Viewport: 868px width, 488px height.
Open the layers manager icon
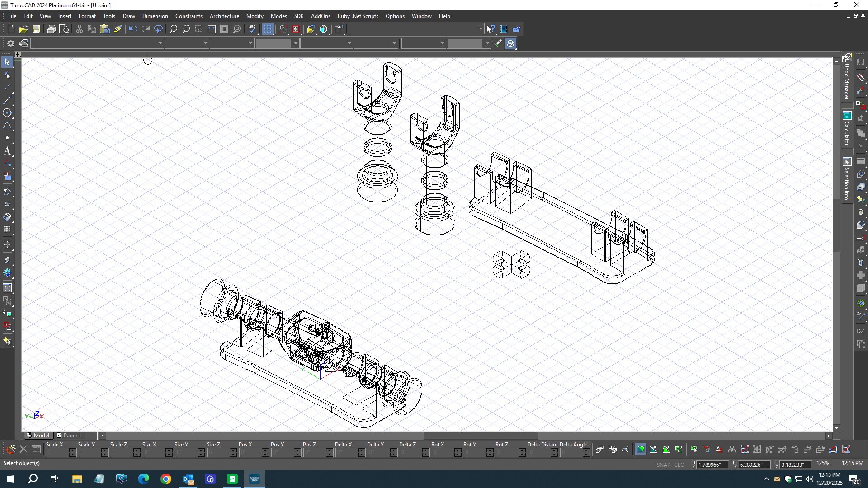24,43
